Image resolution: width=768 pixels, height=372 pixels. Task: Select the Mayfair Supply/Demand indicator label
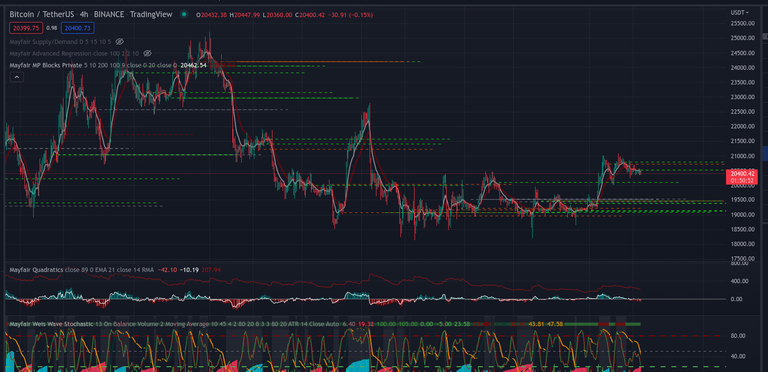pyautogui.click(x=61, y=42)
